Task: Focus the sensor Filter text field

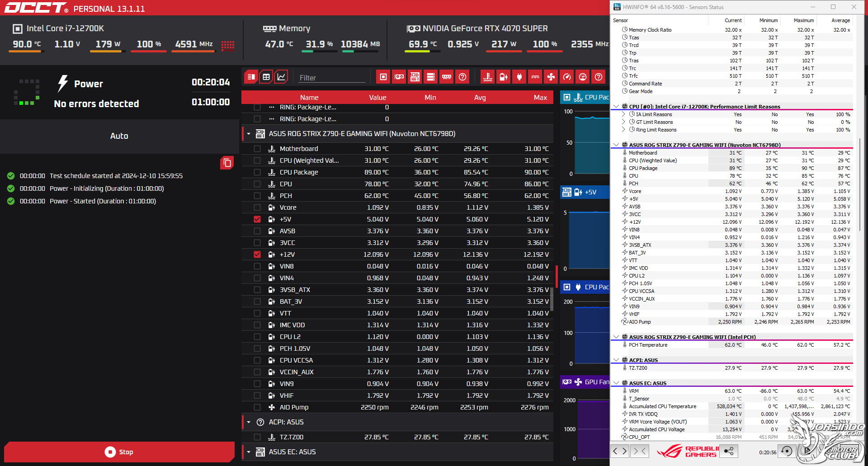Action: point(331,78)
